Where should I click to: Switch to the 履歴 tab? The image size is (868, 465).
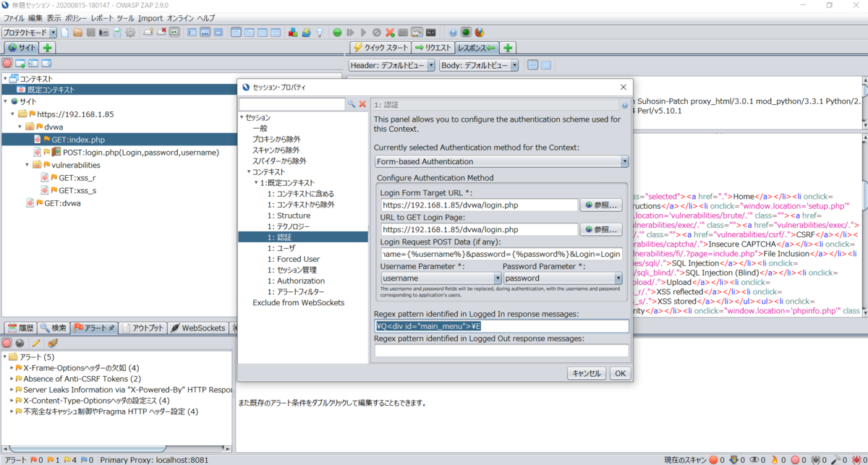click(x=20, y=328)
